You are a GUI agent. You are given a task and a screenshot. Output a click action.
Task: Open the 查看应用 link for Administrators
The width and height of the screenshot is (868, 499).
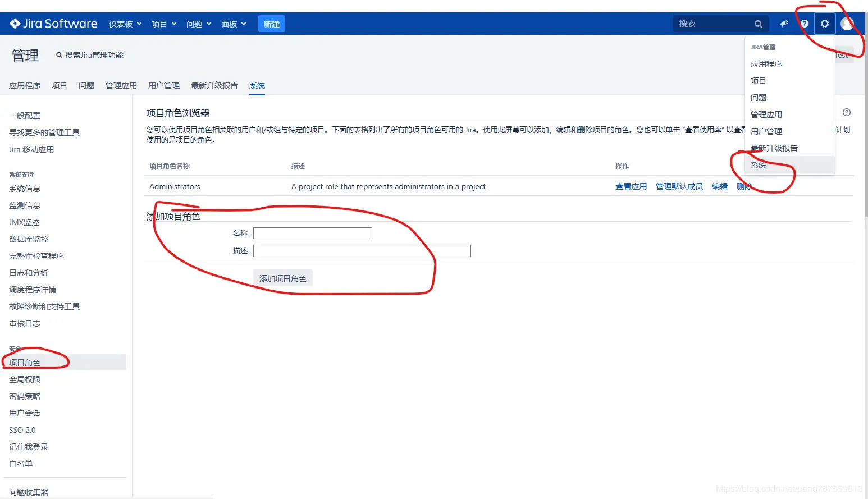pos(631,186)
